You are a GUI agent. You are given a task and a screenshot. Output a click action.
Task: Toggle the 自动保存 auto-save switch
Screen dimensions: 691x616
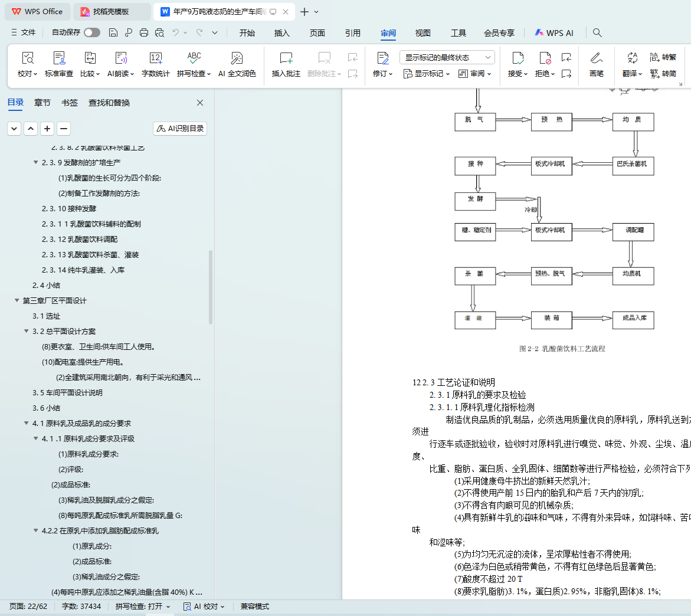point(91,32)
